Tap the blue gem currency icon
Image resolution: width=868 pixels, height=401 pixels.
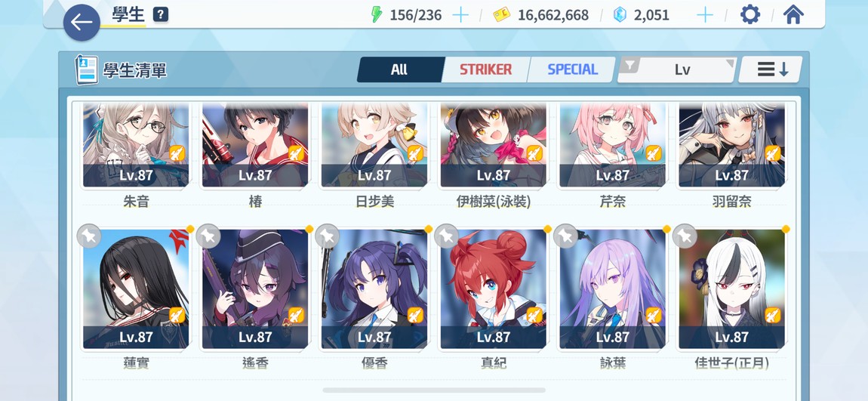(620, 15)
